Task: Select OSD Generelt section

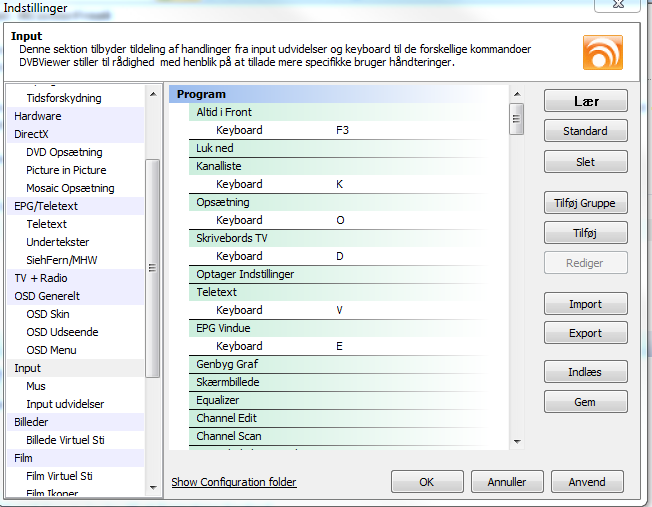Action: pos(76,296)
